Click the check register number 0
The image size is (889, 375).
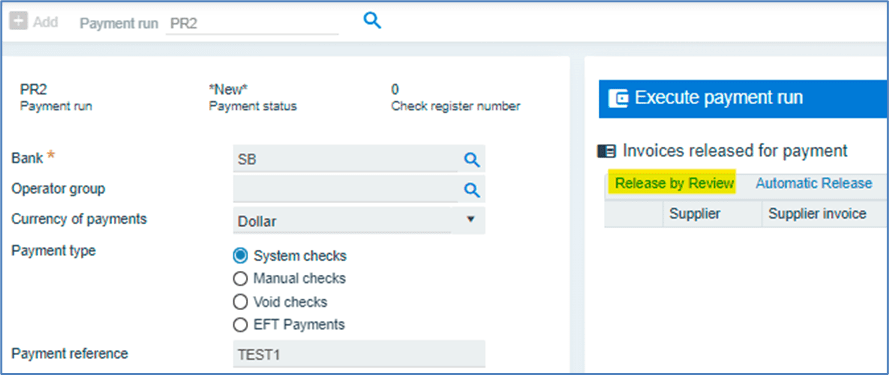395,89
